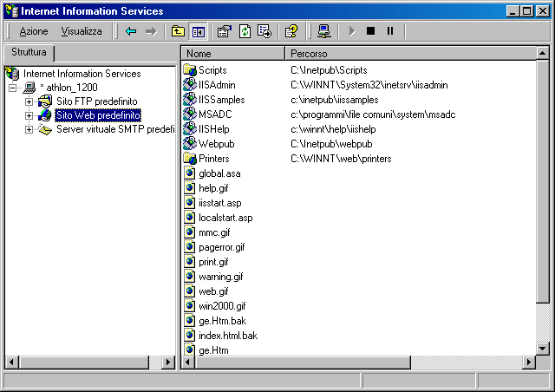Image resolution: width=555 pixels, height=392 pixels.
Task: Toggle the show/hide console tree icon
Action: (199, 31)
